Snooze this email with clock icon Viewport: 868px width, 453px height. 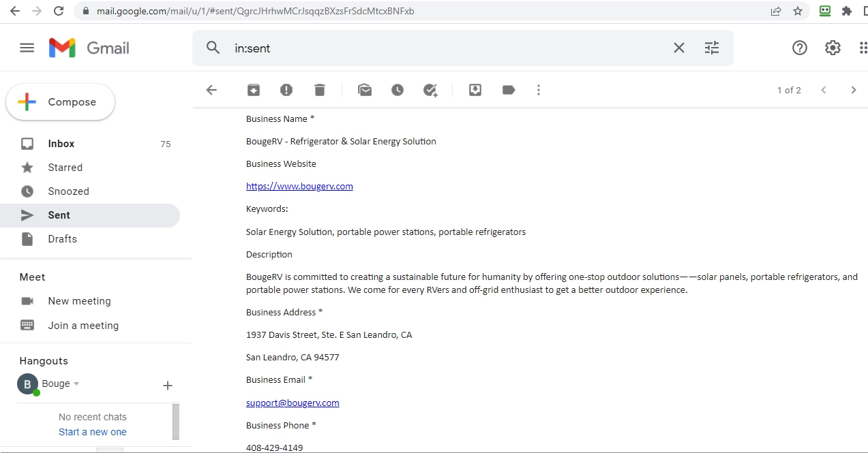point(398,90)
